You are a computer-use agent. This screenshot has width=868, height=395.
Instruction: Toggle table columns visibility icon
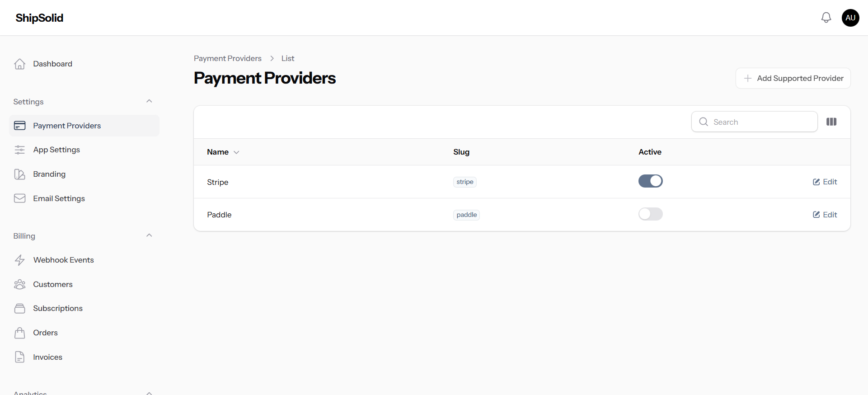(x=831, y=122)
